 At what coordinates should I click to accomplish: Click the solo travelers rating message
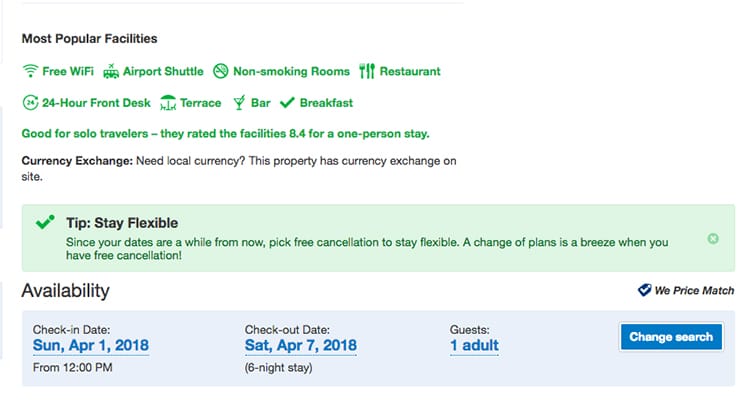click(x=225, y=133)
